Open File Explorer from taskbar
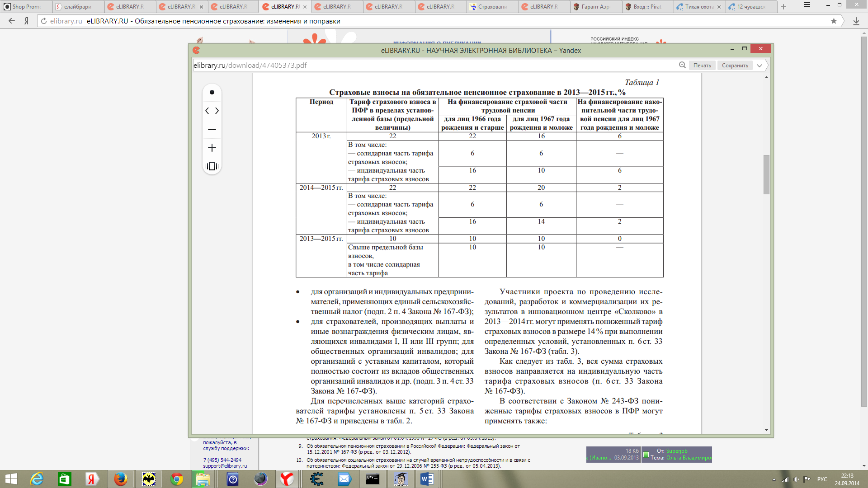 (203, 479)
